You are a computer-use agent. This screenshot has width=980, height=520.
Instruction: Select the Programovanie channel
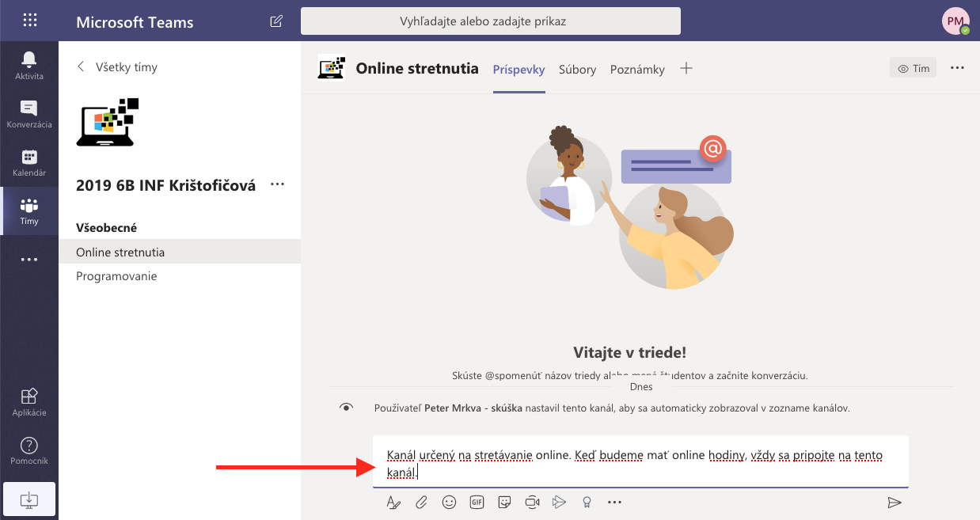[x=116, y=276]
